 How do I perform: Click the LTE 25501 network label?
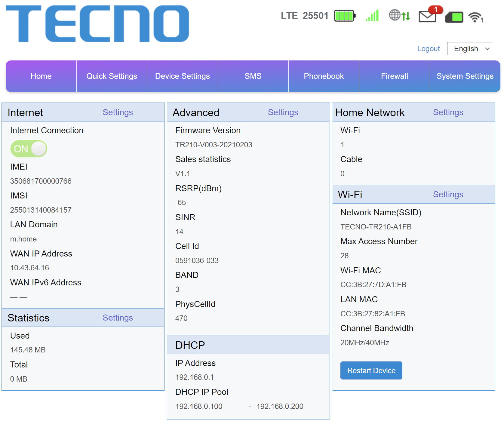tap(305, 16)
